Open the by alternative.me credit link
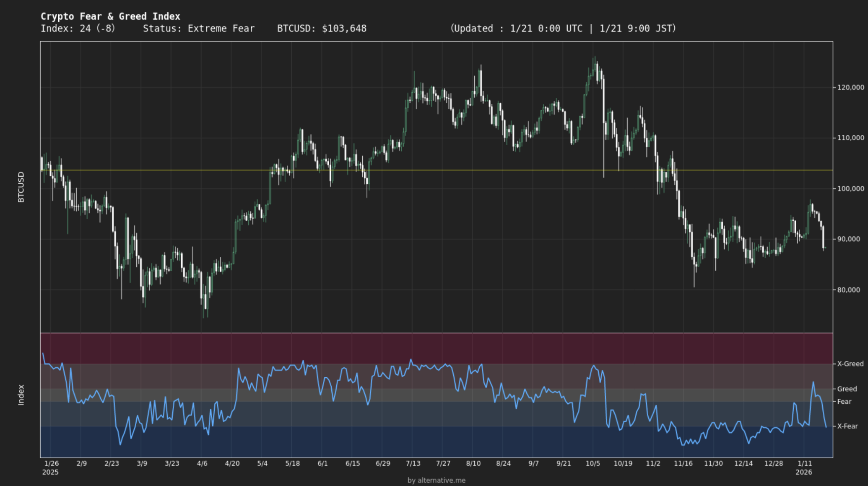Image resolution: width=868 pixels, height=486 pixels. click(436, 480)
